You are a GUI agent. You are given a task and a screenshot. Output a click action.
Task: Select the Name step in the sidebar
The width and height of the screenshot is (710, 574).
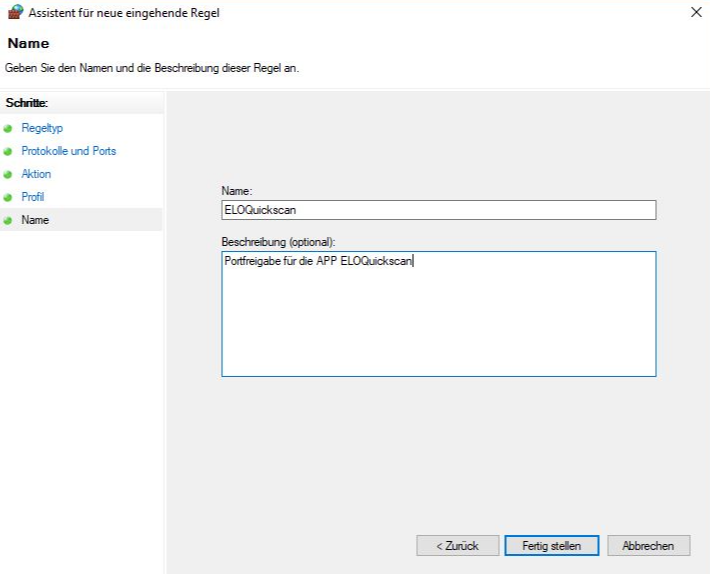coord(35,220)
